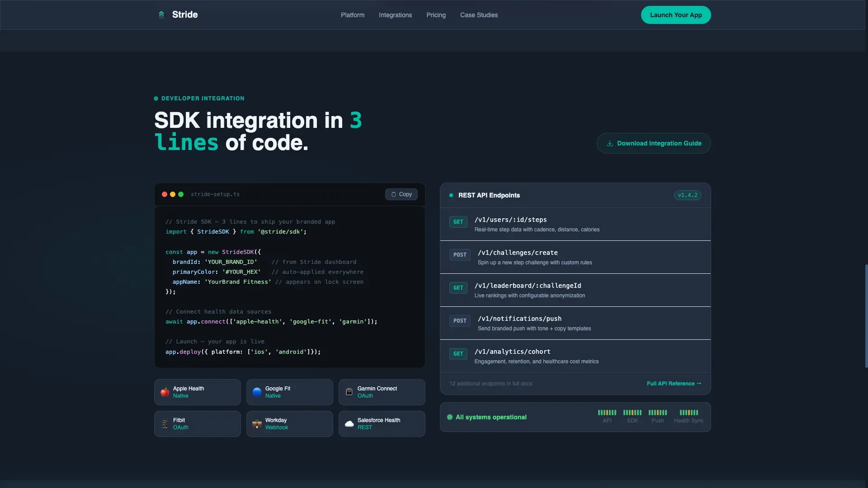Click the All systems operational status text

coord(491,417)
